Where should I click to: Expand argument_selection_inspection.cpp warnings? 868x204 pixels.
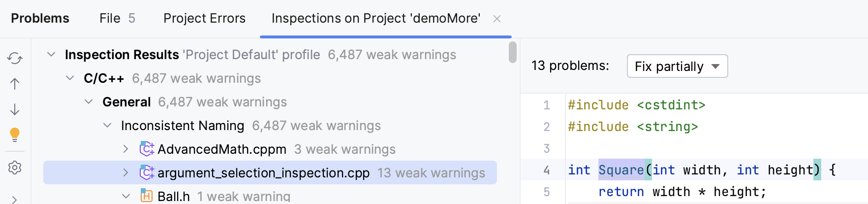pyautogui.click(x=126, y=172)
